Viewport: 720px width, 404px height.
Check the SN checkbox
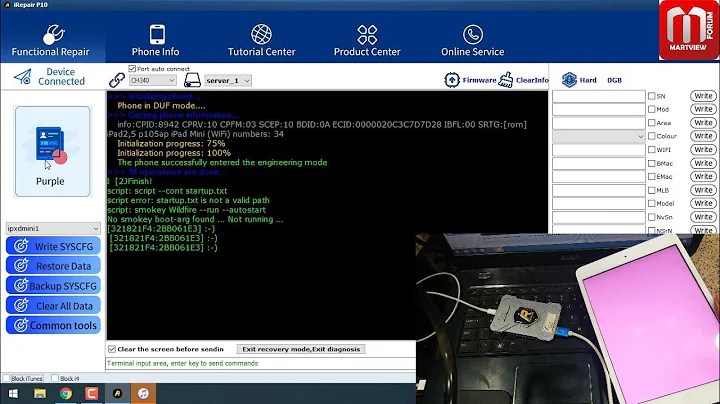click(x=652, y=96)
